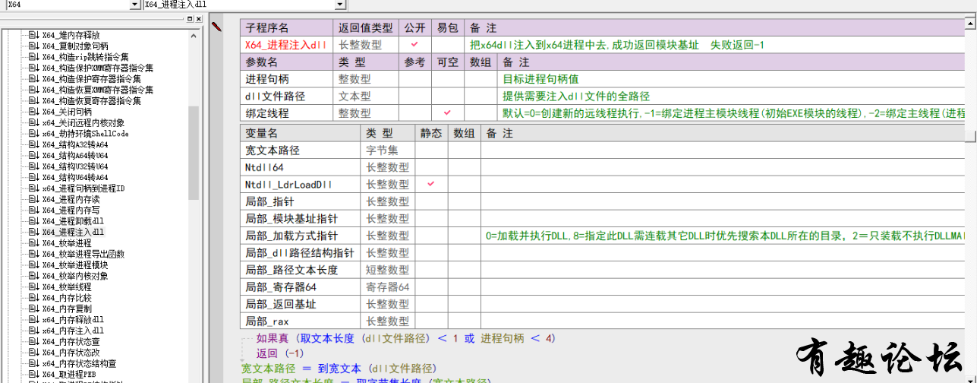
Task: Toggle 可空 check for 绑定线程 parameter
Action: (447, 113)
